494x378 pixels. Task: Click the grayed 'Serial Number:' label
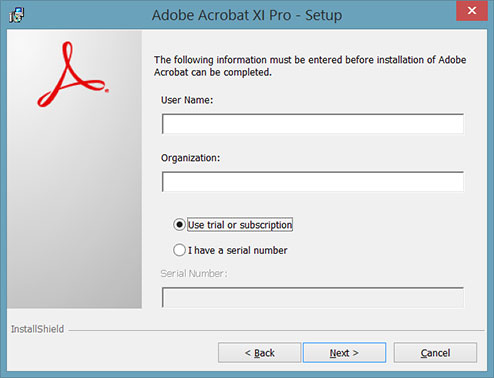(x=194, y=274)
